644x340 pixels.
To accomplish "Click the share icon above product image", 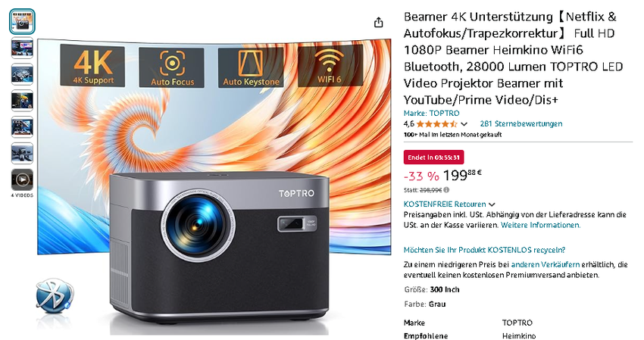I will click(378, 22).
